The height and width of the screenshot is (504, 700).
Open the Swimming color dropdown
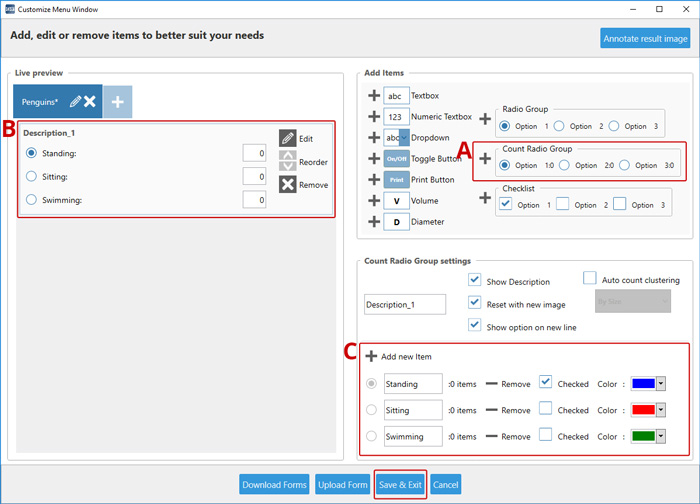[661, 436]
